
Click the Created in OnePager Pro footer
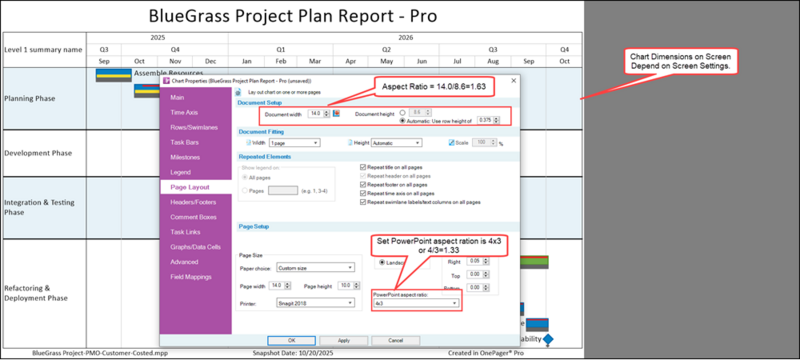pos(485,353)
